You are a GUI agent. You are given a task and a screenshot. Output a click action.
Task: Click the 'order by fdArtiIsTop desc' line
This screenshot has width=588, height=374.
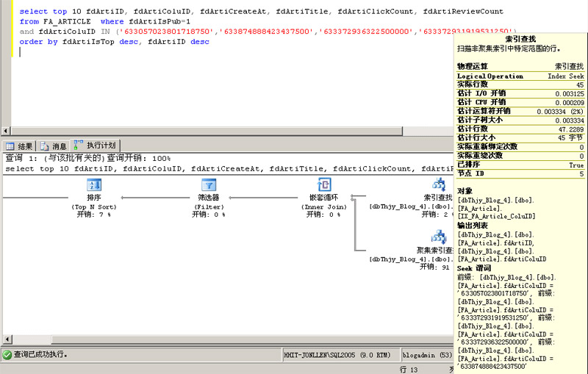click(114, 42)
